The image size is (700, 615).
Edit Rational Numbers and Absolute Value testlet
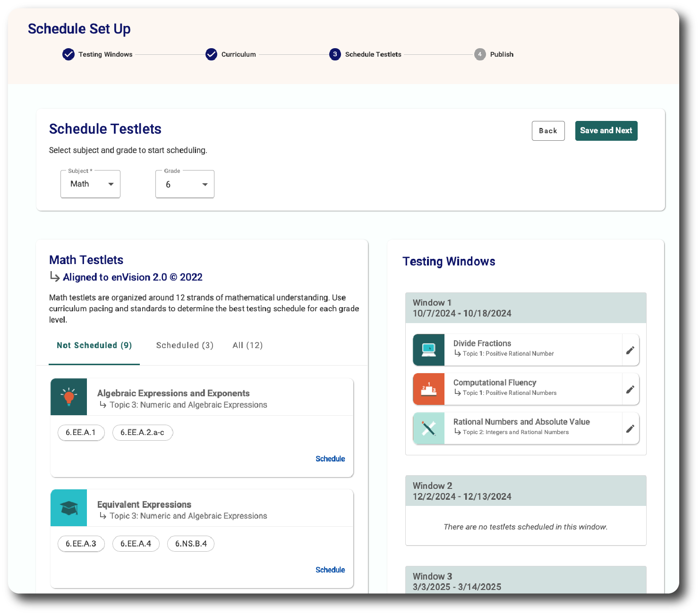point(630,428)
